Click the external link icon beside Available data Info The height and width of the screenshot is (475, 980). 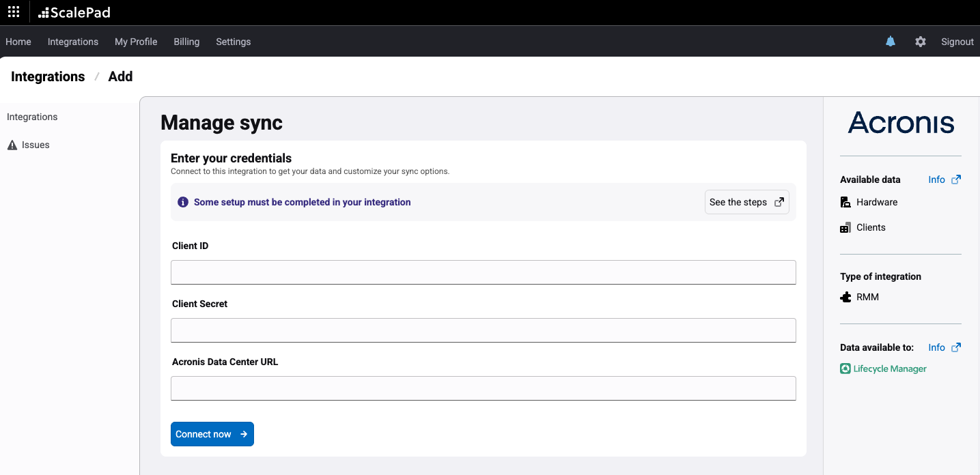click(956, 179)
